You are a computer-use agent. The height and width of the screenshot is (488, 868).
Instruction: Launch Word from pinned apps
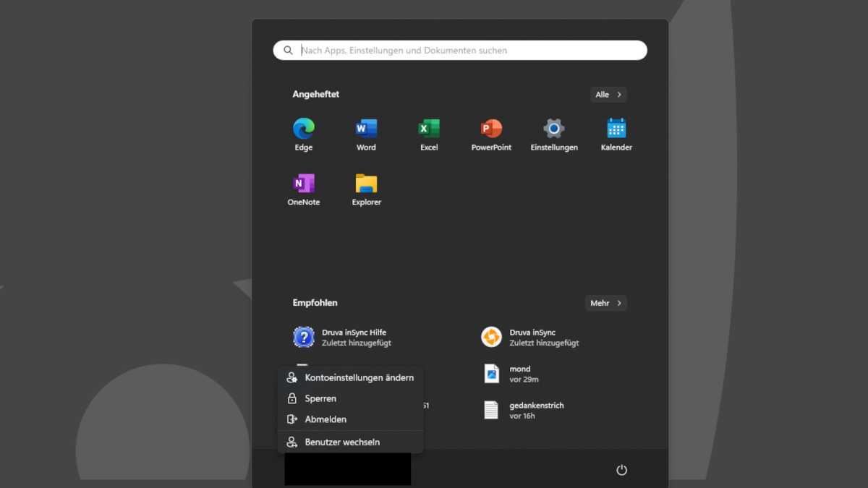366,135
